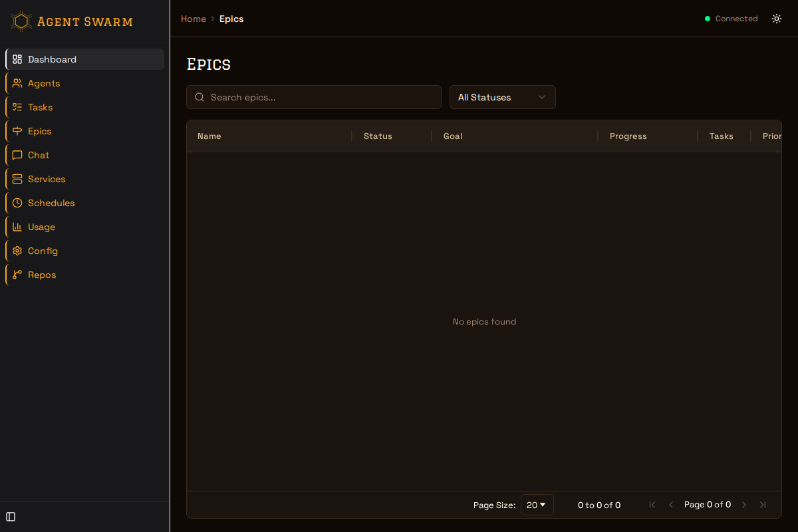Toggle light/dark theme with sun icon

pyautogui.click(x=777, y=19)
